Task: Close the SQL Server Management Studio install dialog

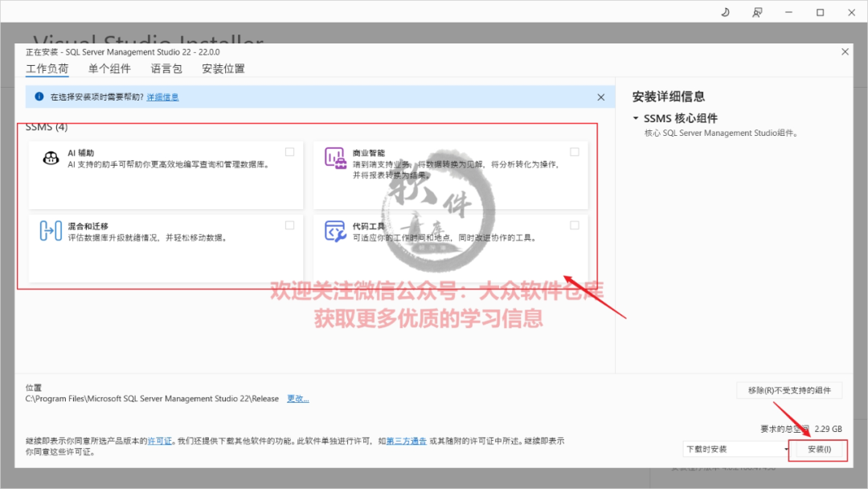Action: point(845,51)
